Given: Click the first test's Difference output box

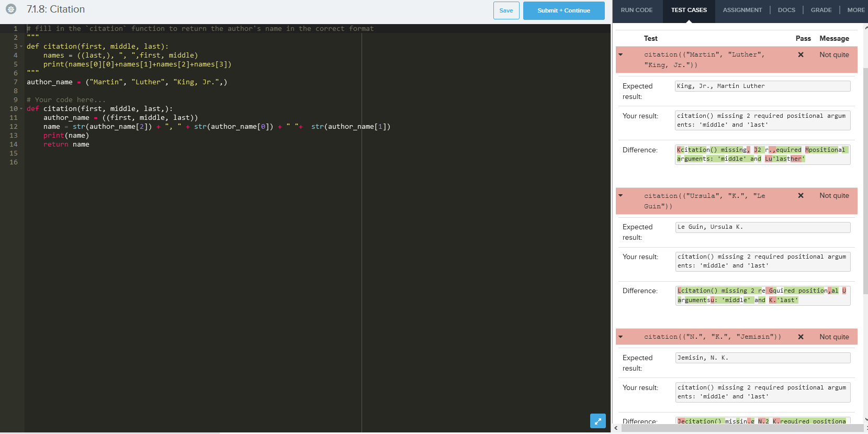Looking at the screenshot, I should coord(762,154).
